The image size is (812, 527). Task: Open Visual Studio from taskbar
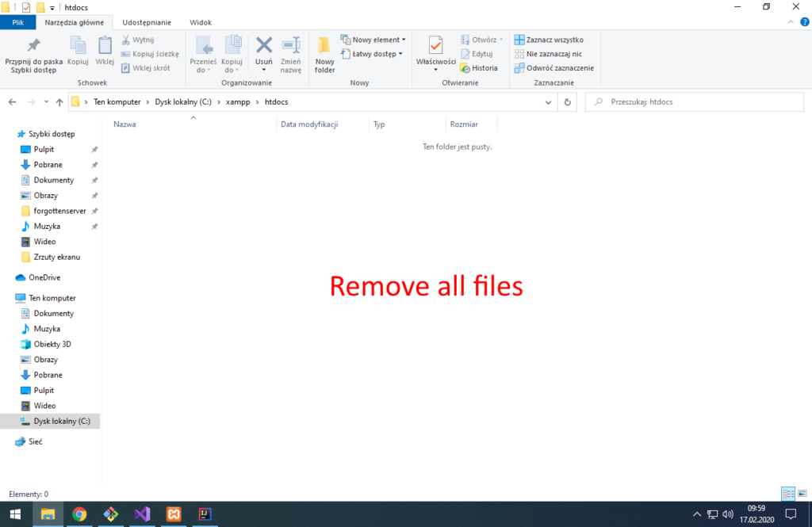pos(142,514)
